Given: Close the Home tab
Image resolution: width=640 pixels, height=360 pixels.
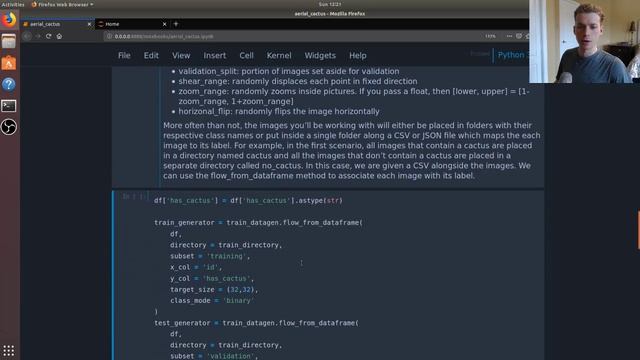Looking at the screenshot, I should (x=164, y=24).
